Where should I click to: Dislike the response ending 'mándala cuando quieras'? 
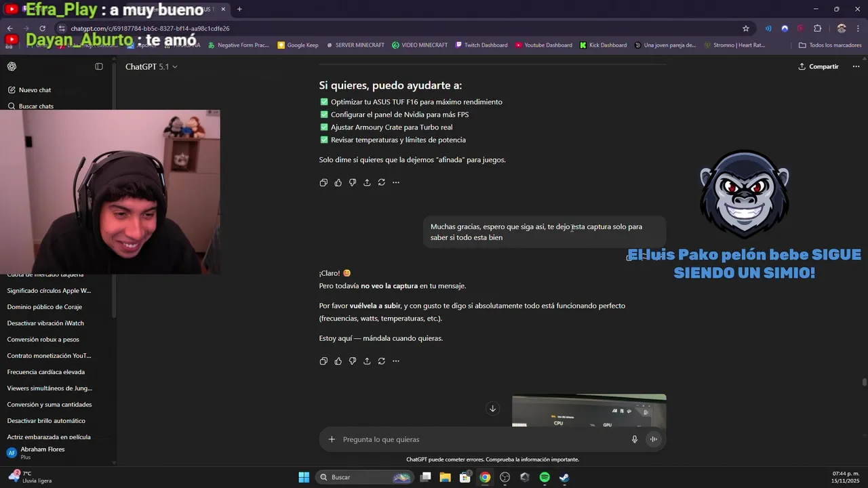(x=353, y=361)
